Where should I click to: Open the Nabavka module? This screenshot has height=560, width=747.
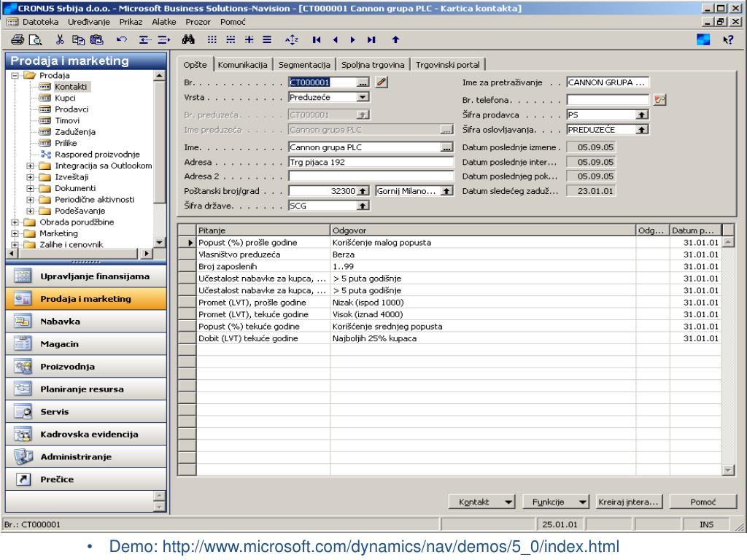coord(86,322)
